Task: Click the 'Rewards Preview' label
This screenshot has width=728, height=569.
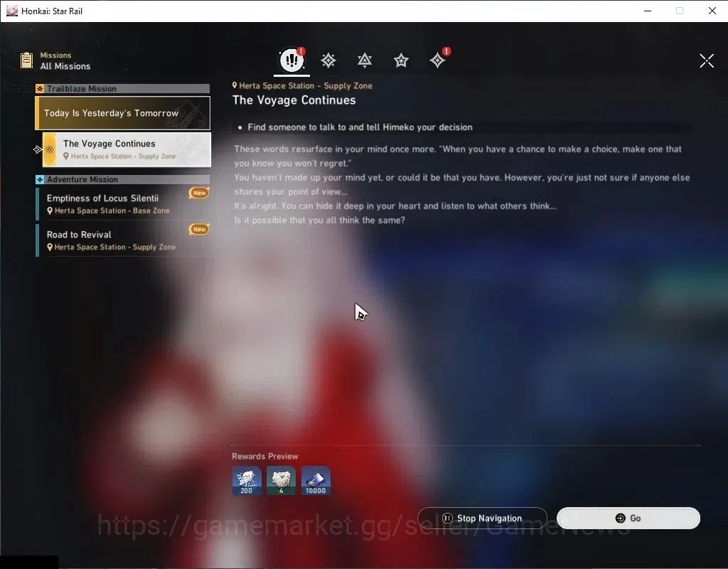Action: 265,456
